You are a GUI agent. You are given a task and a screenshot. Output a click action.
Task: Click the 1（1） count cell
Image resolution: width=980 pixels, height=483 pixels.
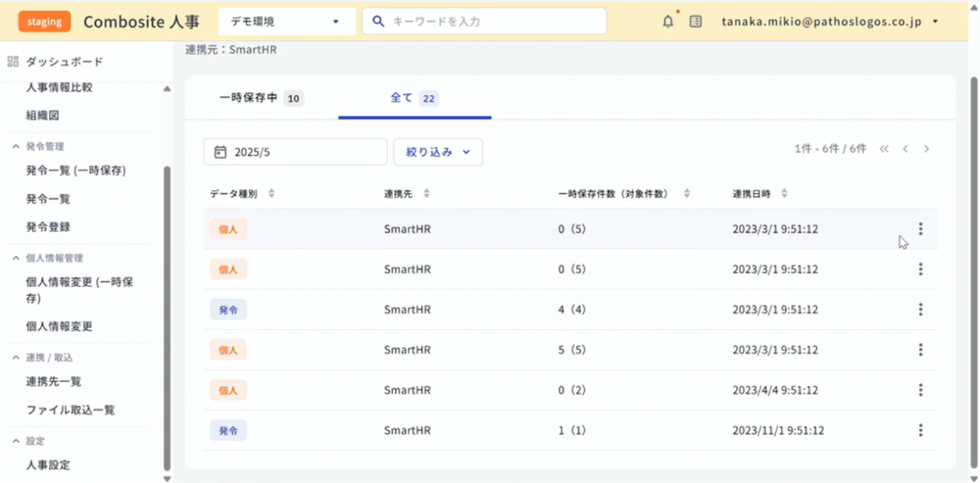pos(571,431)
